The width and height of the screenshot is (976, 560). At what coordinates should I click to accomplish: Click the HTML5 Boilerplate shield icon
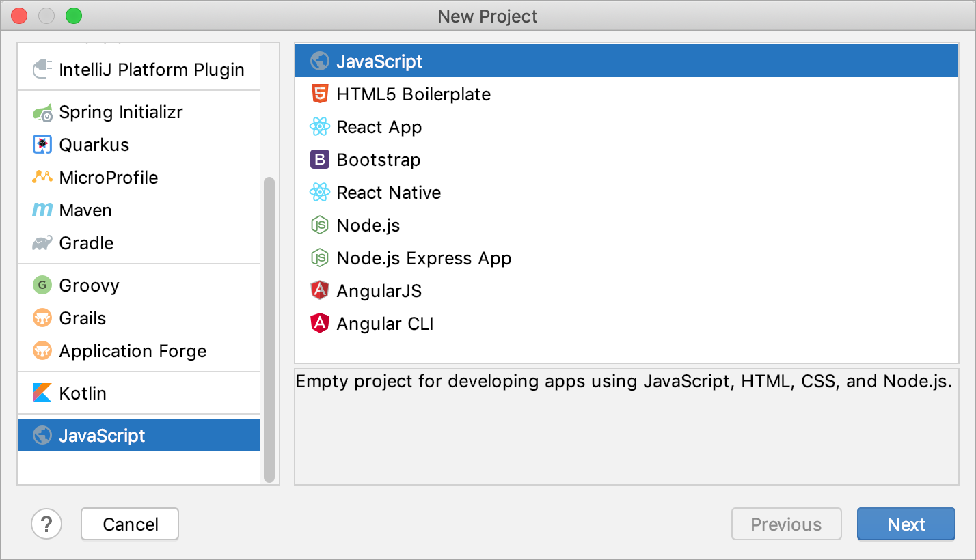pos(319,94)
